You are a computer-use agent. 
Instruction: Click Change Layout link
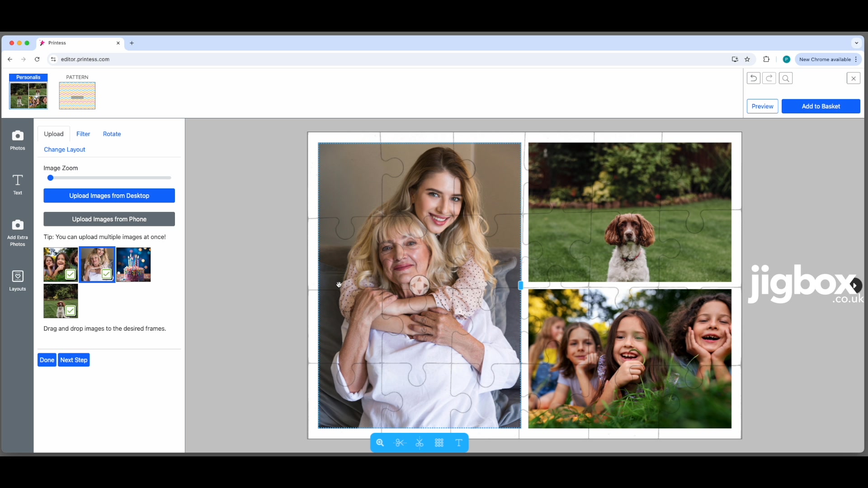(65, 150)
